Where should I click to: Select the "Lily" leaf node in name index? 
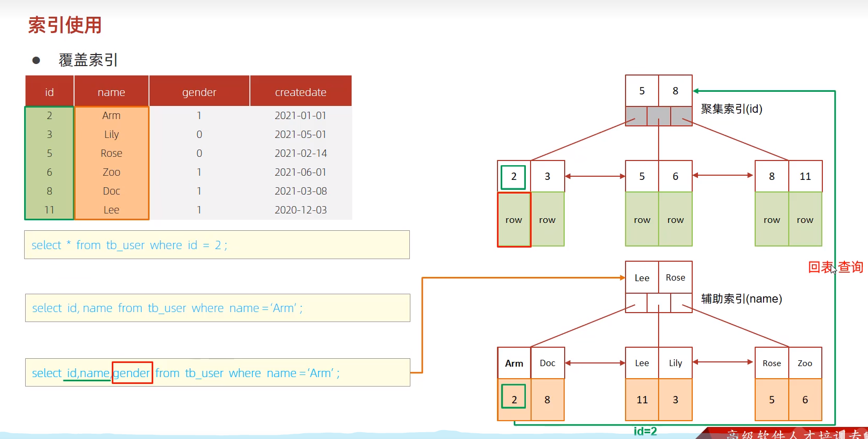pos(675,363)
